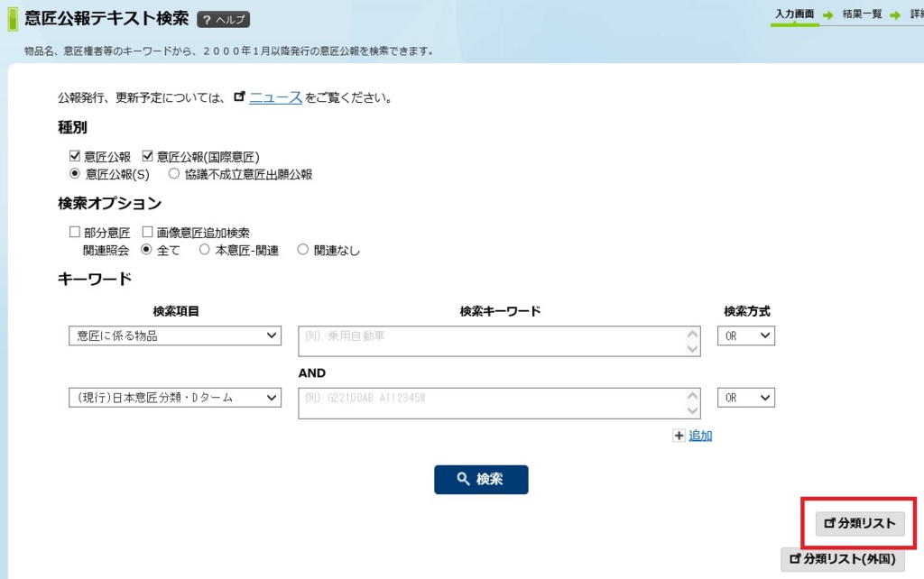The width and height of the screenshot is (924, 579).
Task: Click the 検索 search button
Action: point(481,480)
